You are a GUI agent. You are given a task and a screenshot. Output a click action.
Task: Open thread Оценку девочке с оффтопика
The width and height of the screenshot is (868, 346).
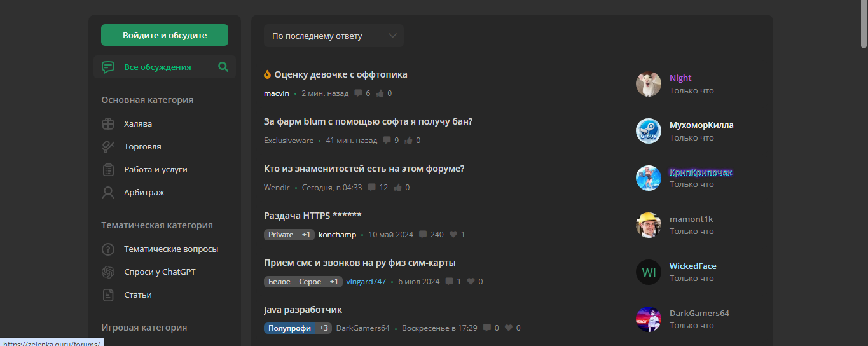coord(341,74)
